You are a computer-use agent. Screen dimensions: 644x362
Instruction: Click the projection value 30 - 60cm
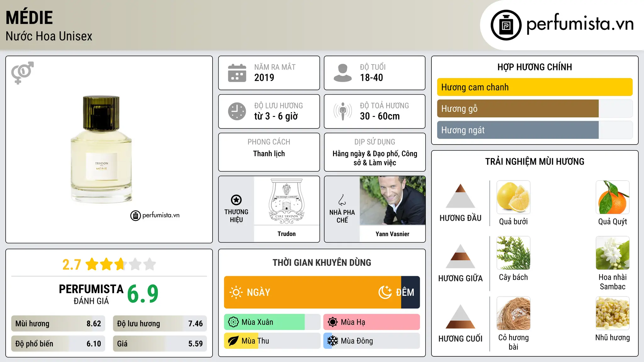[380, 116]
